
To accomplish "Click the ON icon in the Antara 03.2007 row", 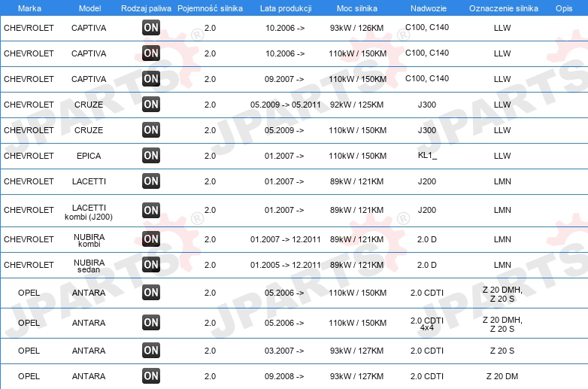I will click(x=151, y=351).
